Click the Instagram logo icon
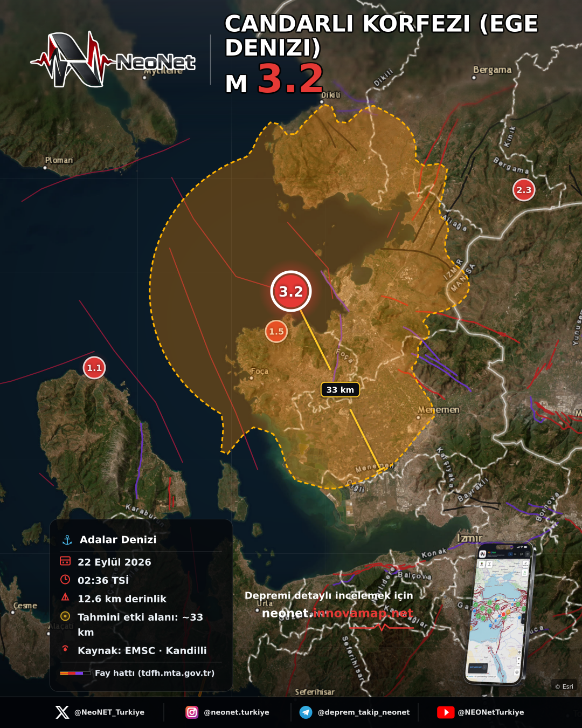This screenshot has width=582, height=728. 192,712
